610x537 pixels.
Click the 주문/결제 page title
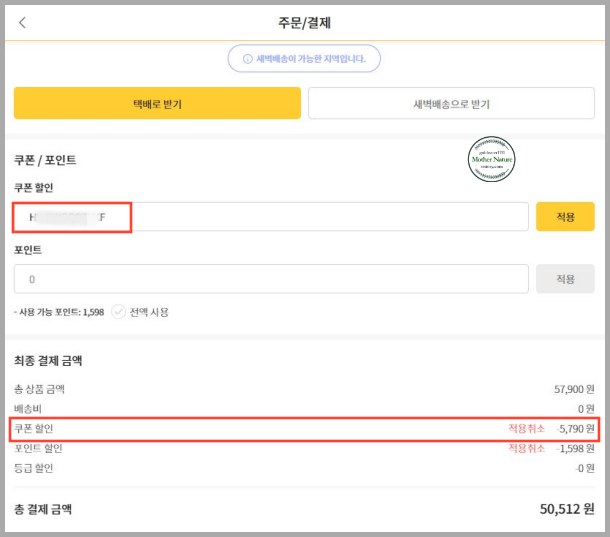pyautogui.click(x=304, y=23)
